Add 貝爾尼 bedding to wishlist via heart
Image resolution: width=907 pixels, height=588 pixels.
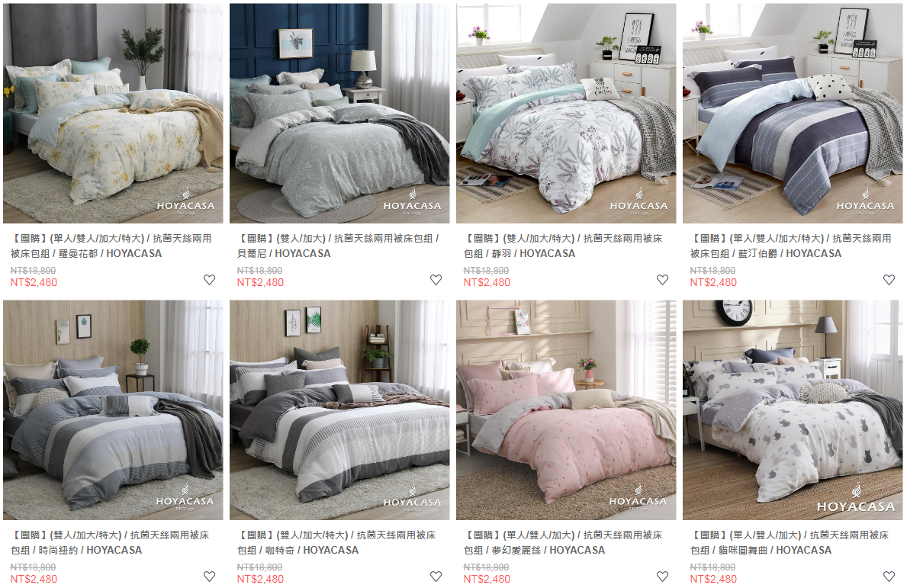436,280
